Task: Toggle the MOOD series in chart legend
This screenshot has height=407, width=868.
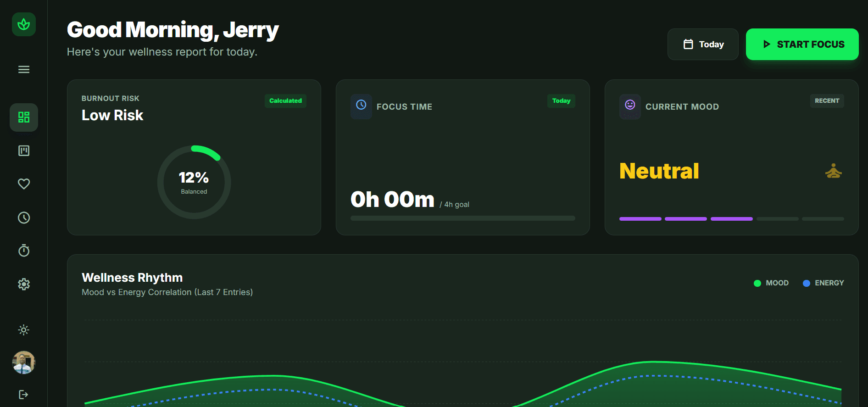Action: pyautogui.click(x=771, y=283)
